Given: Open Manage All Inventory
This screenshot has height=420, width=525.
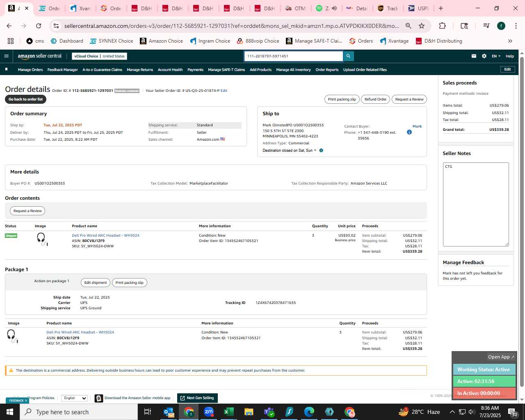Looking at the screenshot, I should (x=293, y=70).
